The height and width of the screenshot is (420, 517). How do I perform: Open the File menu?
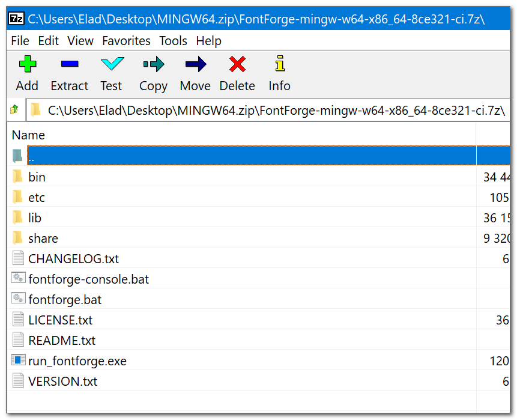pos(20,41)
